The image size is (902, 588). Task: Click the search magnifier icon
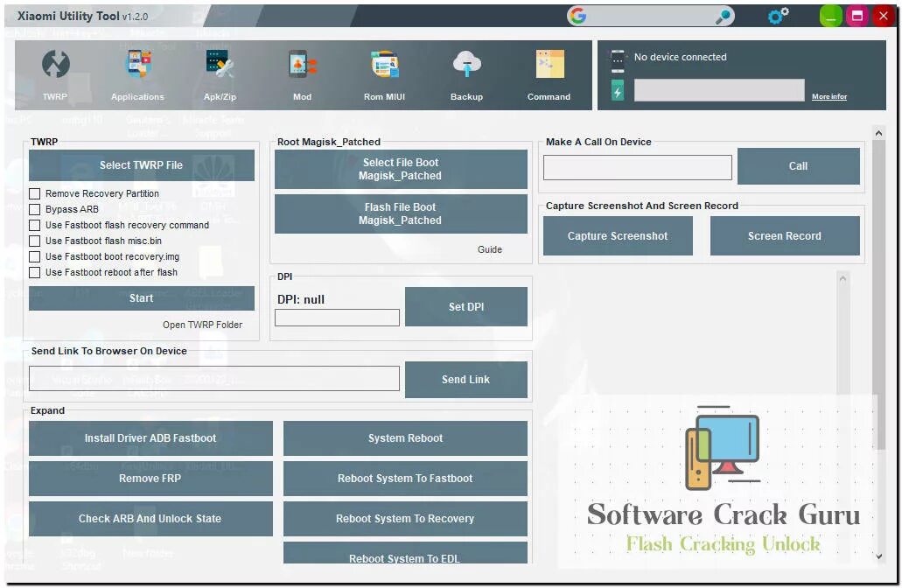pos(724,17)
